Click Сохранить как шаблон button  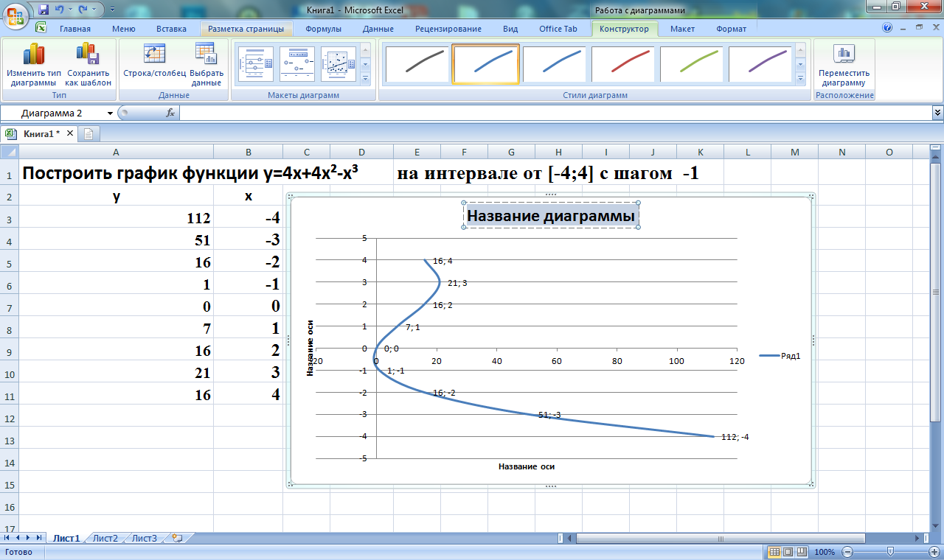click(x=88, y=65)
